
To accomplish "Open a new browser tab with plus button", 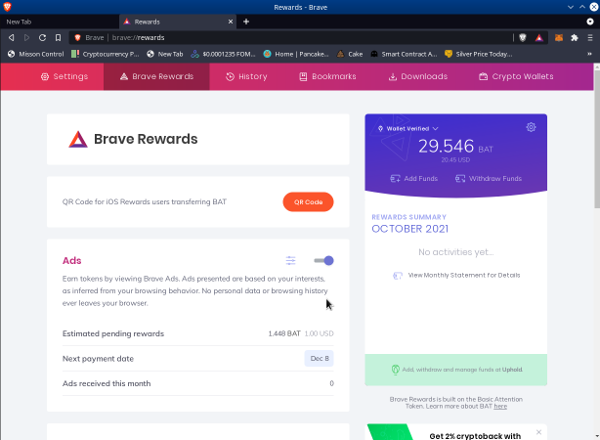I will click(246, 22).
